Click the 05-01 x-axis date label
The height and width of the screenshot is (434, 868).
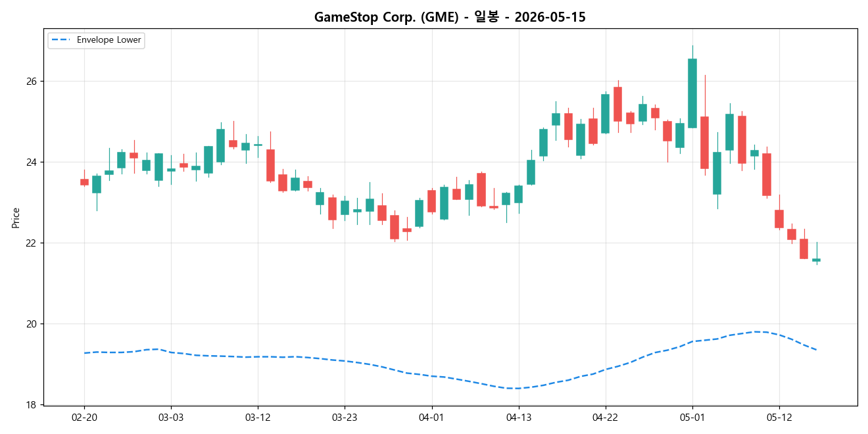[x=692, y=417]
